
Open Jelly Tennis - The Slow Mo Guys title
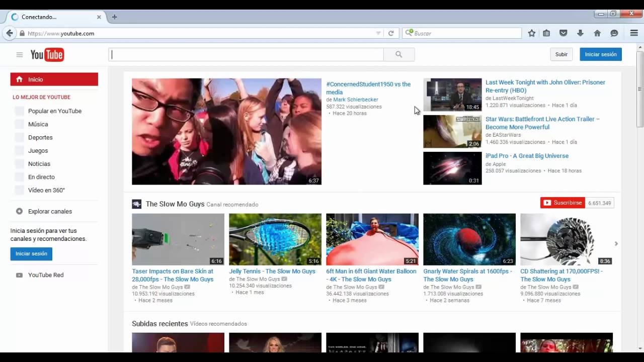tap(272, 271)
